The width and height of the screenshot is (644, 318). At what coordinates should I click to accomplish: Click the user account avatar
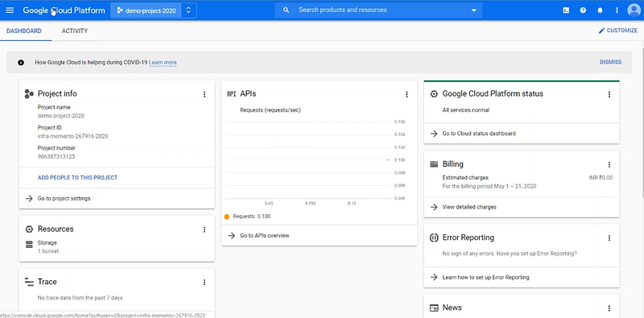634,10
